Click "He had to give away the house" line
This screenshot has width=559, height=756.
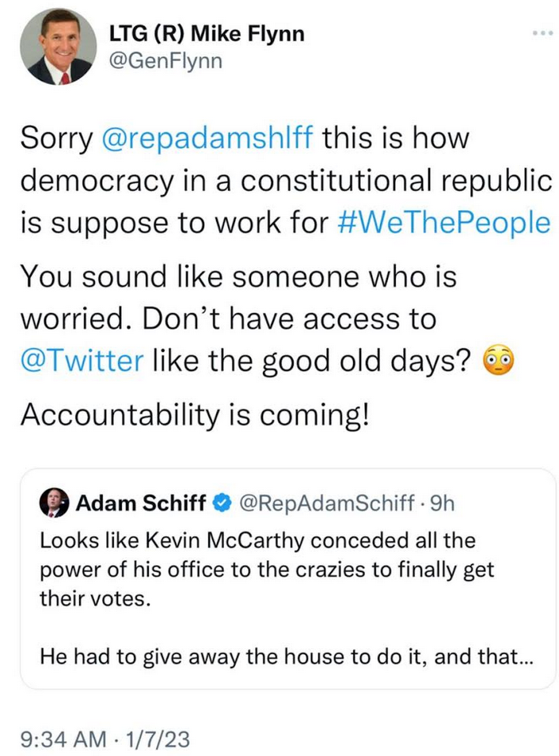click(238, 656)
